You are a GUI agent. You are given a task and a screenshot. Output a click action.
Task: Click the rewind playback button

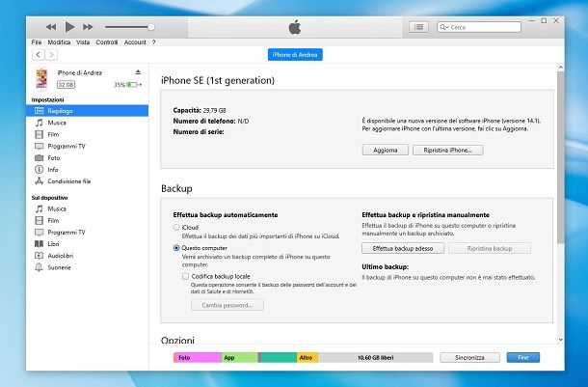(51, 27)
